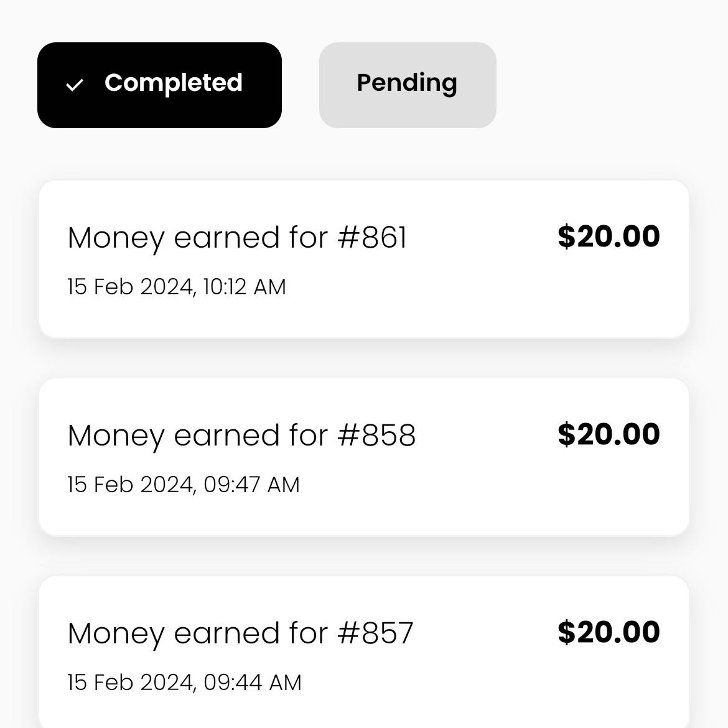Open the Money earned for #858 transaction
The width and height of the screenshot is (728, 728).
(x=363, y=457)
